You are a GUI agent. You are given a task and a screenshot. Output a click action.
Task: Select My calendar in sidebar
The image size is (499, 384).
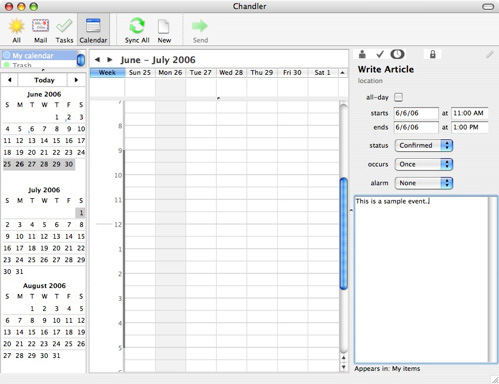39,55
